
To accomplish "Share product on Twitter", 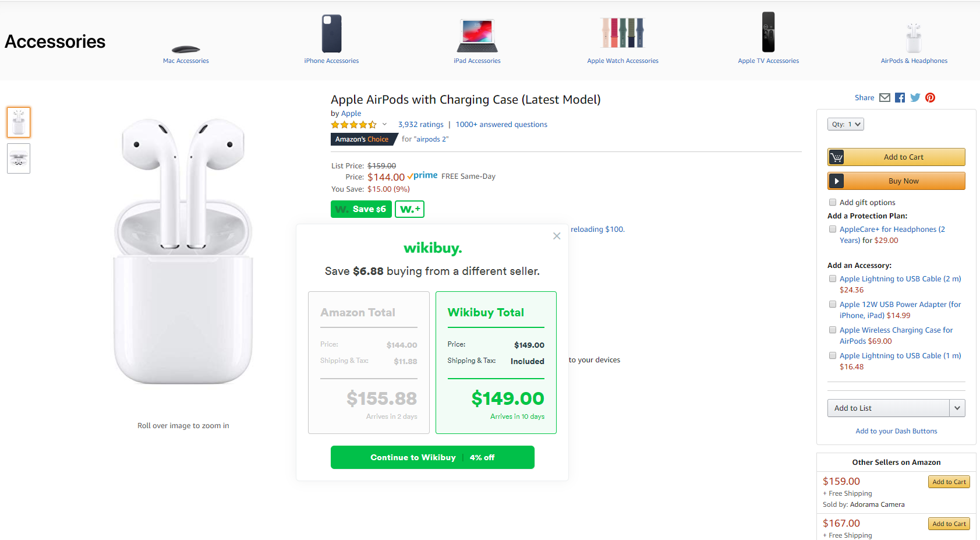I will pyautogui.click(x=915, y=98).
